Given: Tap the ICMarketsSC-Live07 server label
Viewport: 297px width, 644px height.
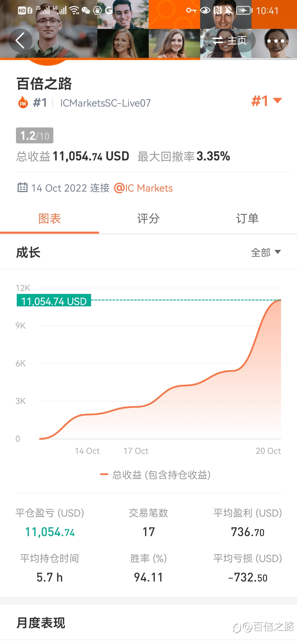Looking at the screenshot, I should click(x=105, y=103).
